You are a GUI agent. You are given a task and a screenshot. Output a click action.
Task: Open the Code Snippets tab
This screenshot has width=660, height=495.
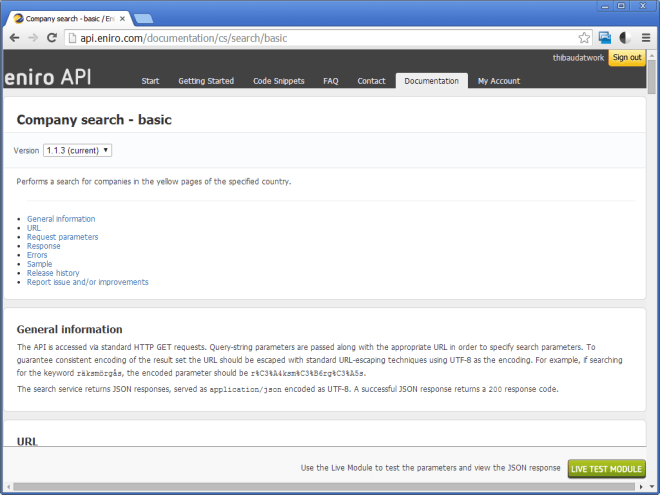point(278,81)
